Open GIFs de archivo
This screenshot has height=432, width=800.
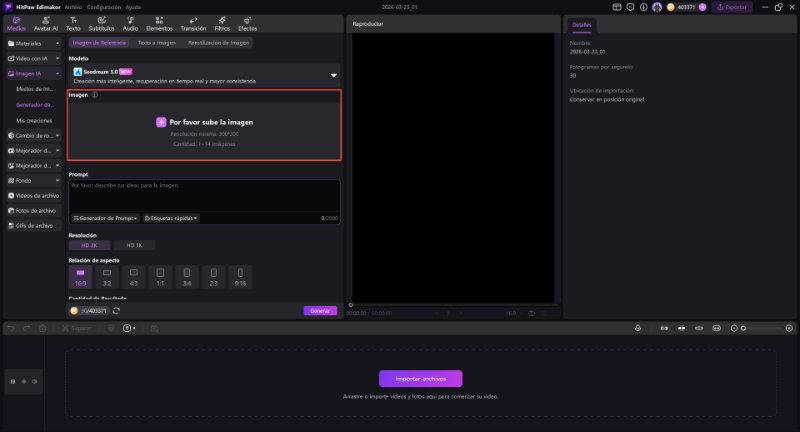coord(34,226)
